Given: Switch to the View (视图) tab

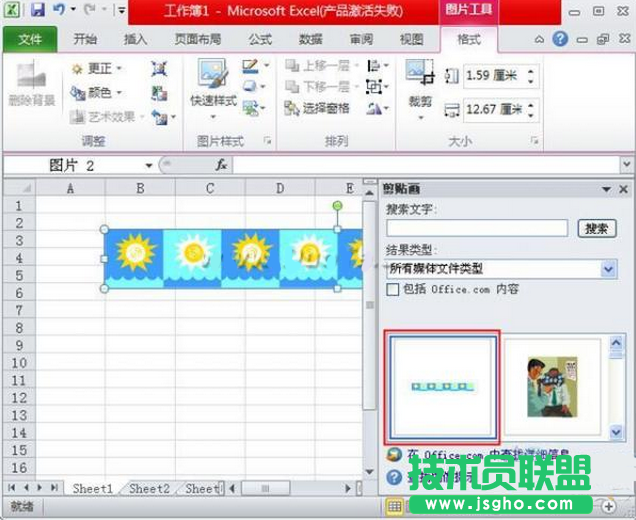Looking at the screenshot, I should (412, 39).
